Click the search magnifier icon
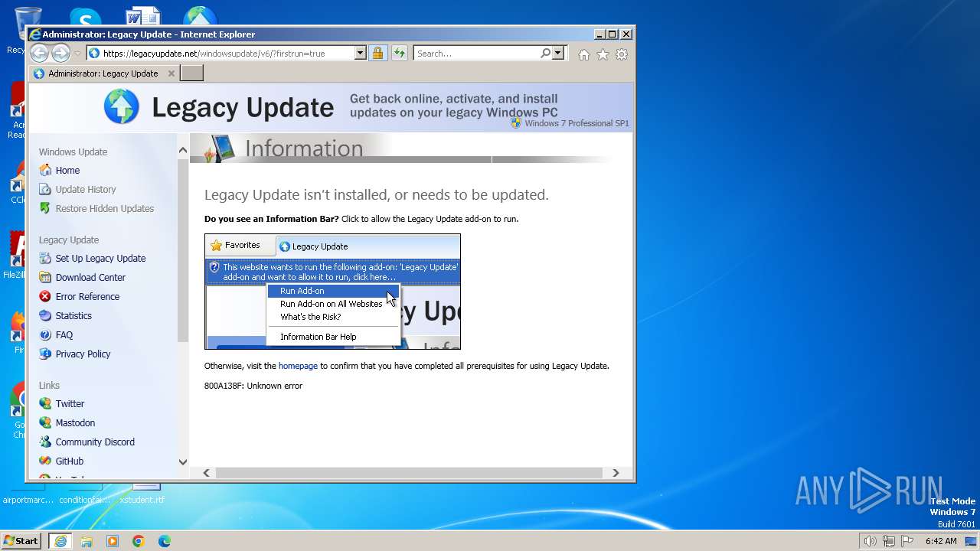This screenshot has height=551, width=980. coord(545,53)
